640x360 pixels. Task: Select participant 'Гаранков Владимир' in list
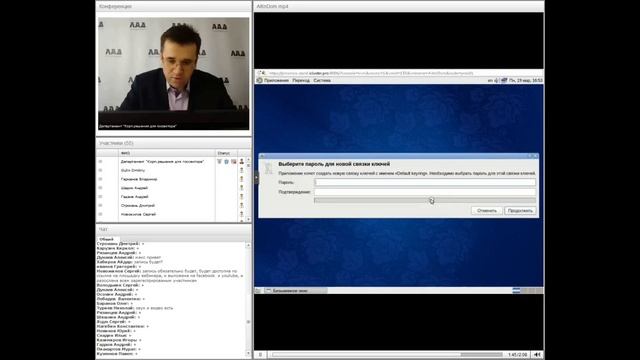point(139,179)
